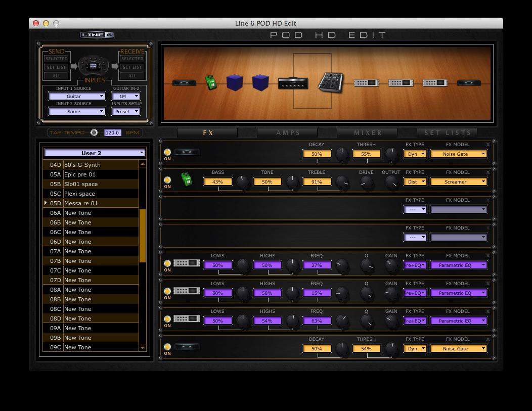Click the 120.0 BPM tempo field
Image resolution: width=532 pixels, height=411 pixels.
click(112, 132)
